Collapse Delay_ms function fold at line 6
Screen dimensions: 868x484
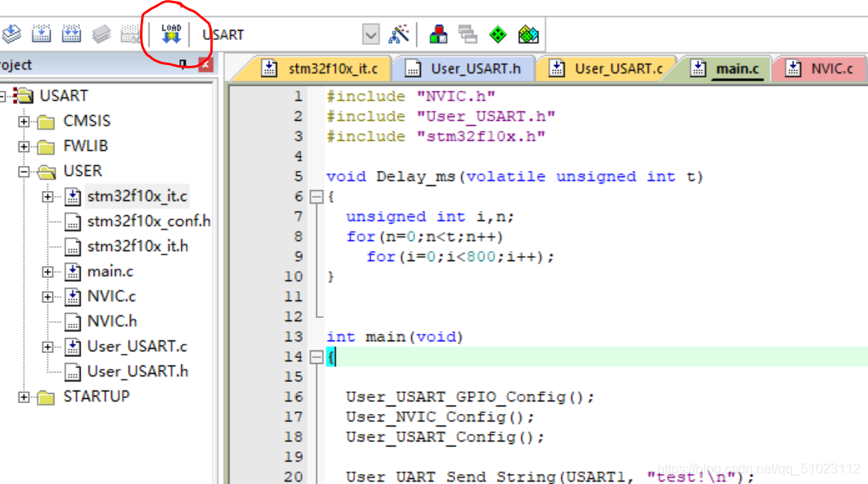(316, 197)
